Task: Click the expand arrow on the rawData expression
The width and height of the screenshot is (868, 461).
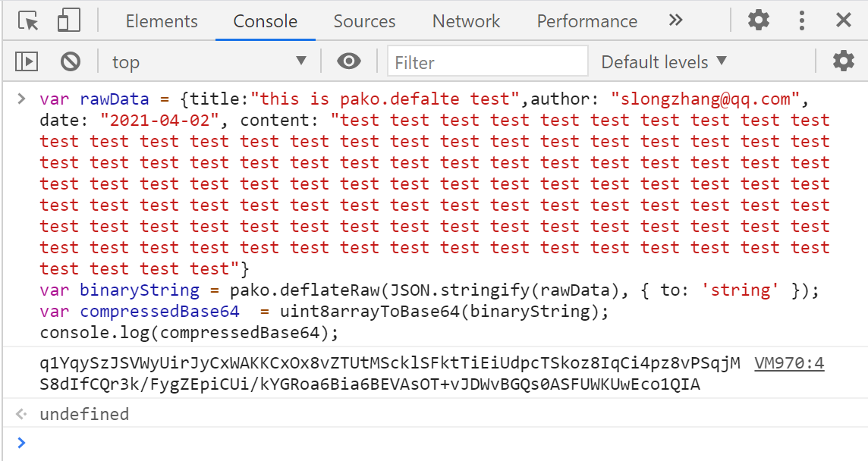Action: 20,99
